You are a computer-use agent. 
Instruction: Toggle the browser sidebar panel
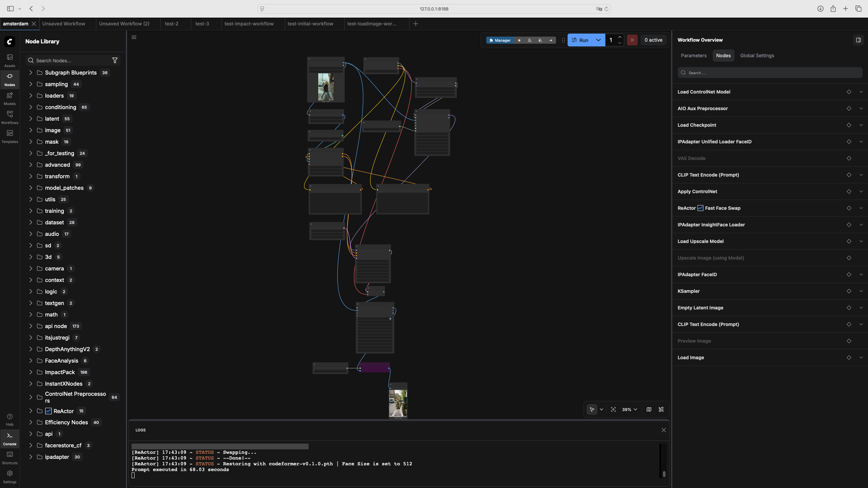coord(10,8)
